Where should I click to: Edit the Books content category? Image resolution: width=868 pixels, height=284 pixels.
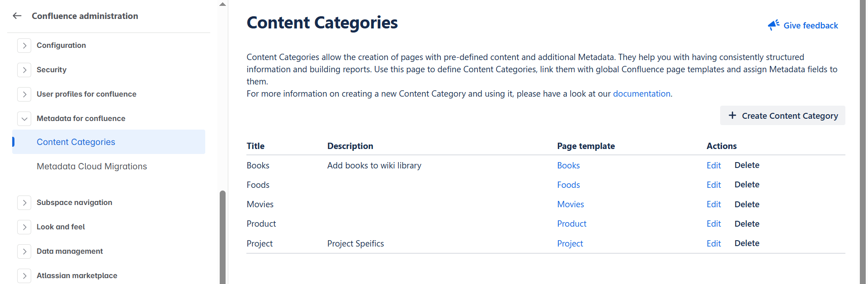(713, 166)
